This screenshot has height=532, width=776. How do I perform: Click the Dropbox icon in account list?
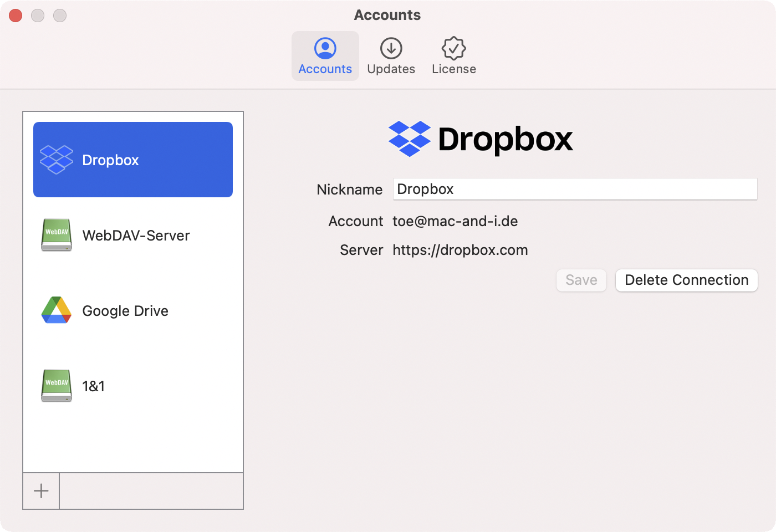coord(57,160)
